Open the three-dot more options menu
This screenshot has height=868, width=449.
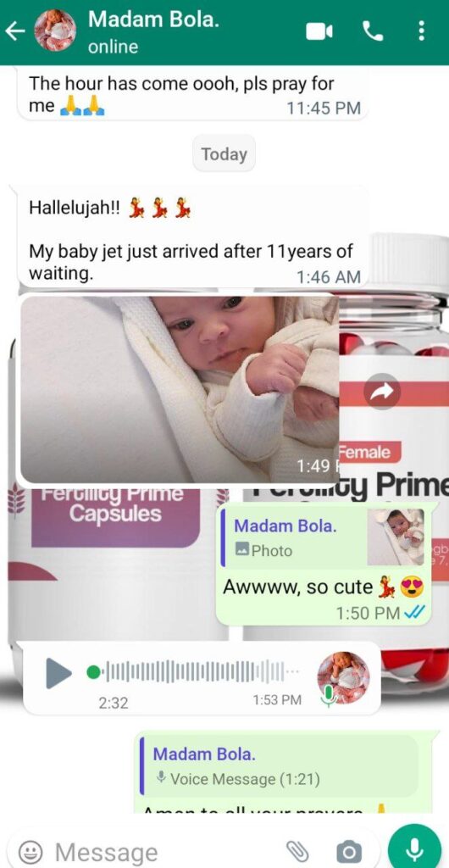tap(421, 31)
